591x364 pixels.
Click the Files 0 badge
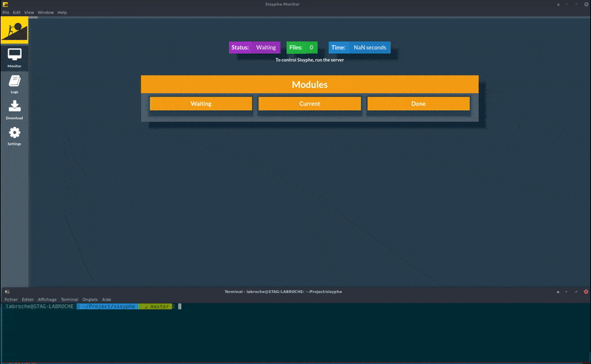coord(302,47)
